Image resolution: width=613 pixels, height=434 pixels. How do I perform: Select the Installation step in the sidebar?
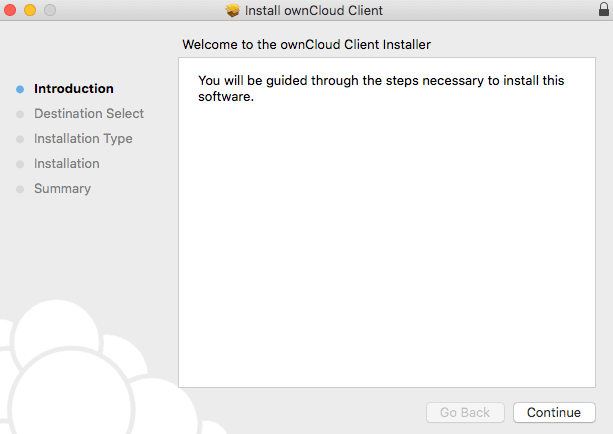66,163
